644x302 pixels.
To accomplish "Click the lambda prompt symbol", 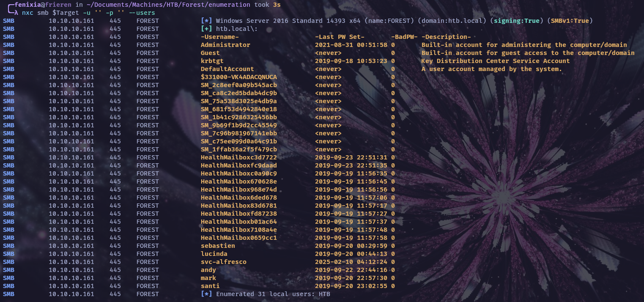I will [16, 13].
